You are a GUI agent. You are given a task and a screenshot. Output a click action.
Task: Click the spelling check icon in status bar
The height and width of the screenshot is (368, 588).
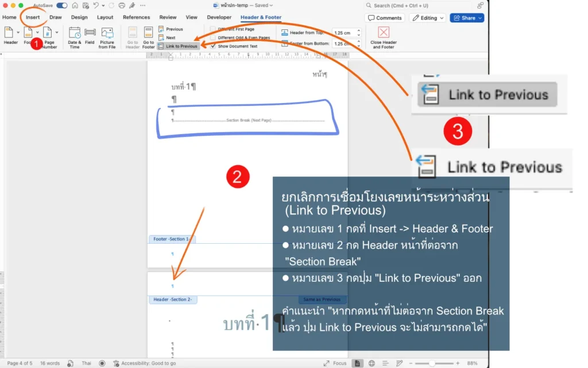click(70, 363)
